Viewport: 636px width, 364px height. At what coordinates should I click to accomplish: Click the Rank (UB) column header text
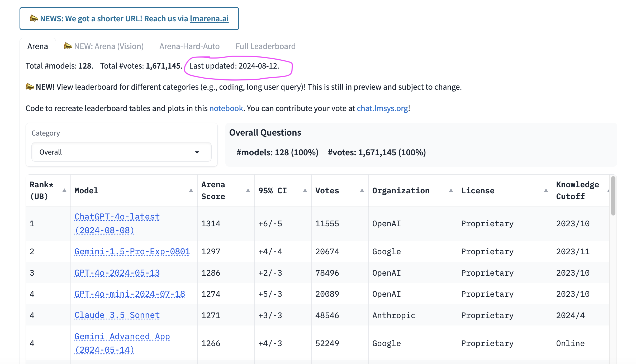[x=41, y=190]
